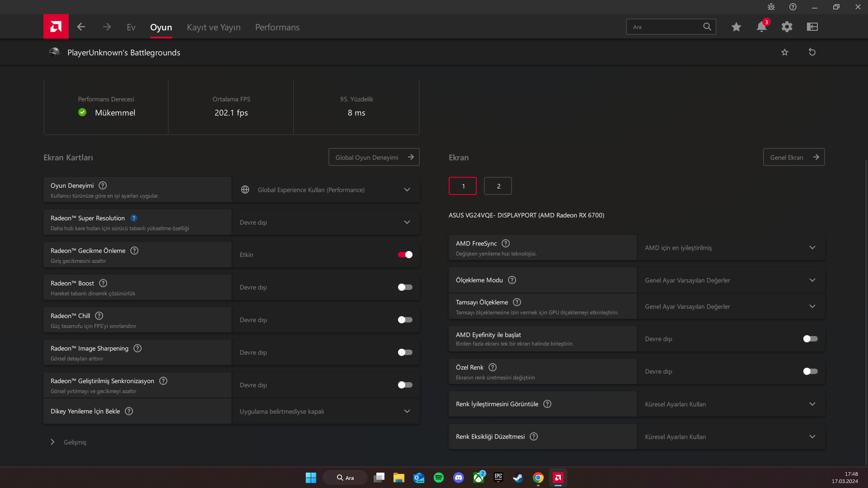Viewport: 868px width, 488px height.
Task: Click the favorites star icon in header
Action: (736, 27)
